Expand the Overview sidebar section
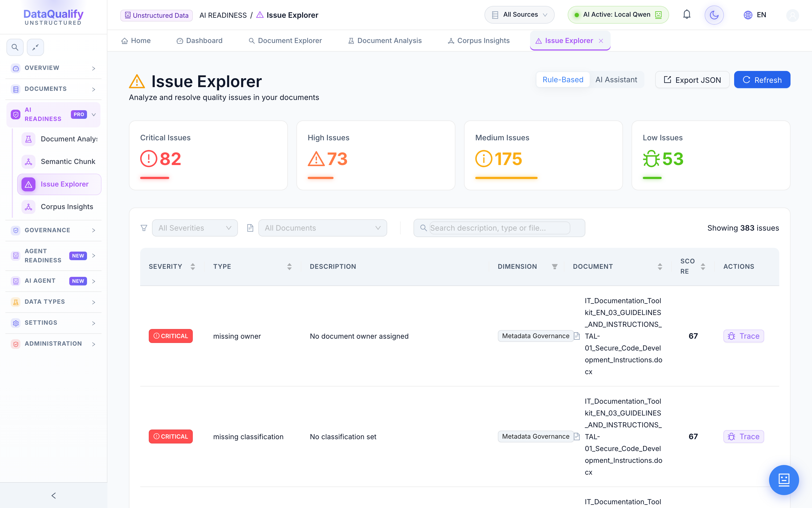Image resolution: width=812 pixels, height=508 pixels. 54,68
